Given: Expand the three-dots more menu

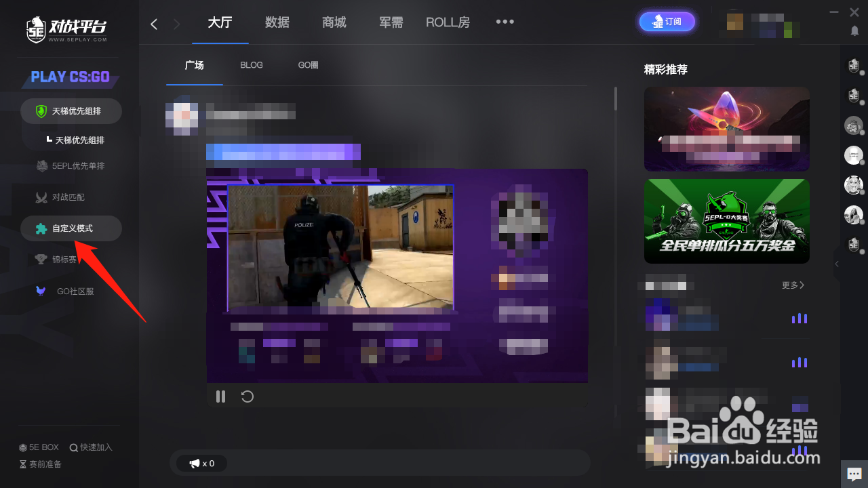Looking at the screenshot, I should coord(505,22).
